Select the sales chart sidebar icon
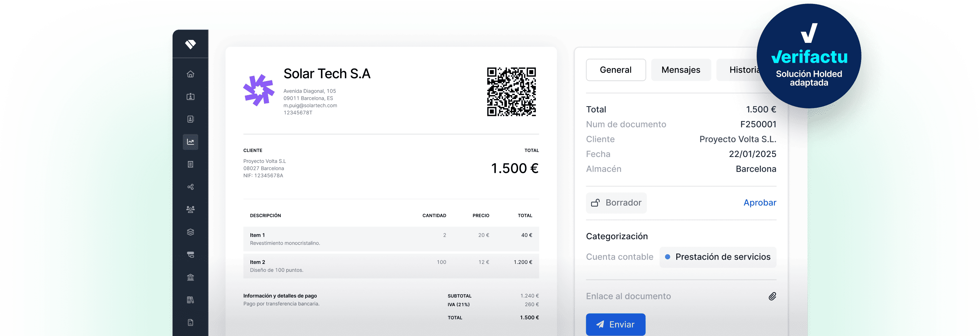 pos(190,142)
